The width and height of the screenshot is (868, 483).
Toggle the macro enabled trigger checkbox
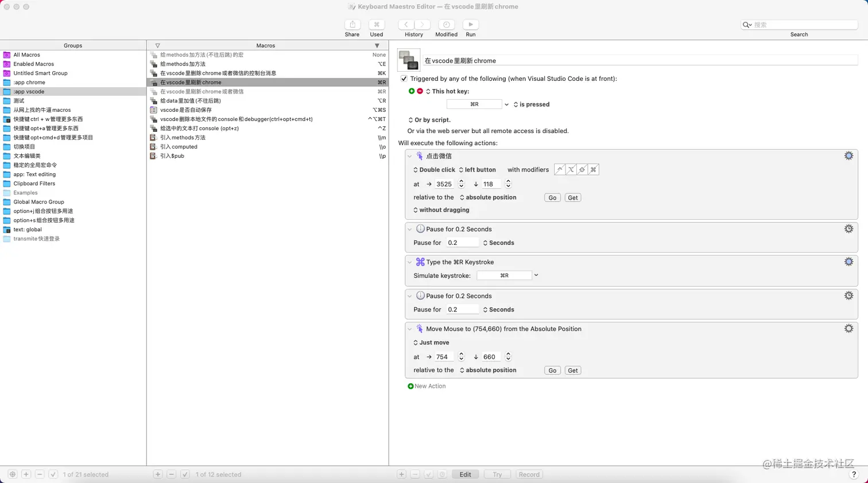coord(404,79)
